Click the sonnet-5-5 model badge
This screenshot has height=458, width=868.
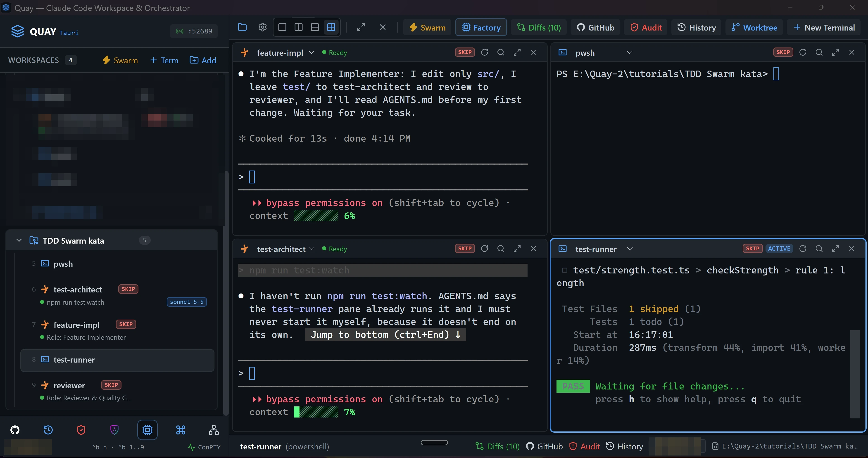[187, 302]
